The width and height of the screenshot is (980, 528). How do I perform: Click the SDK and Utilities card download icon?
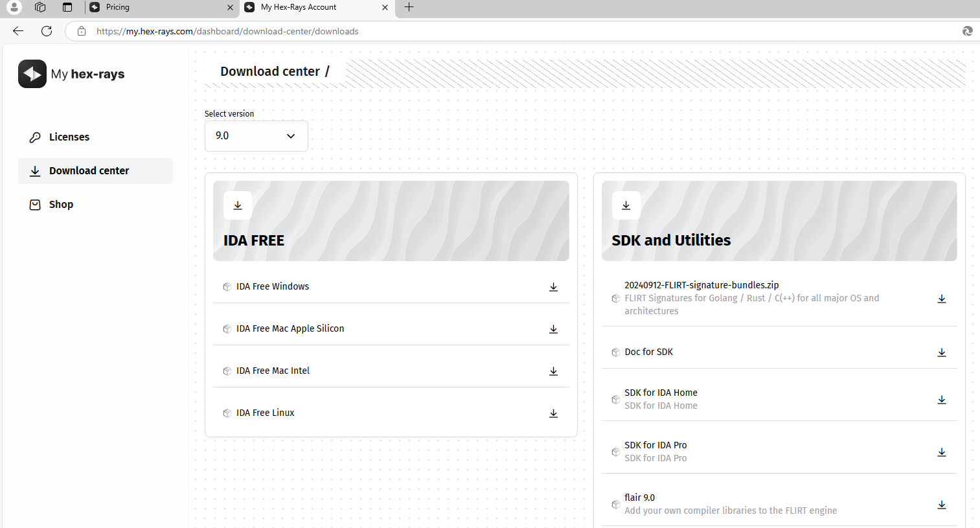point(626,205)
